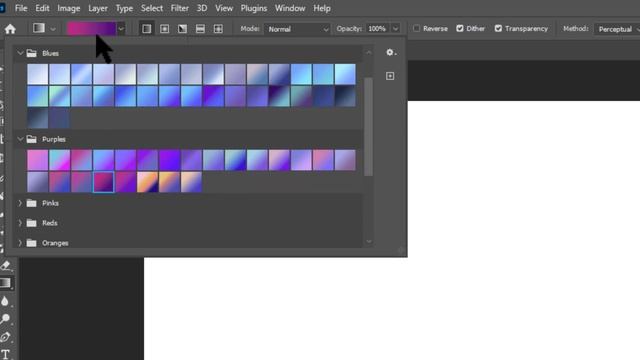Click the Opacity field showing 100%
Viewport: 640px width, 360px height.
[x=378, y=29]
